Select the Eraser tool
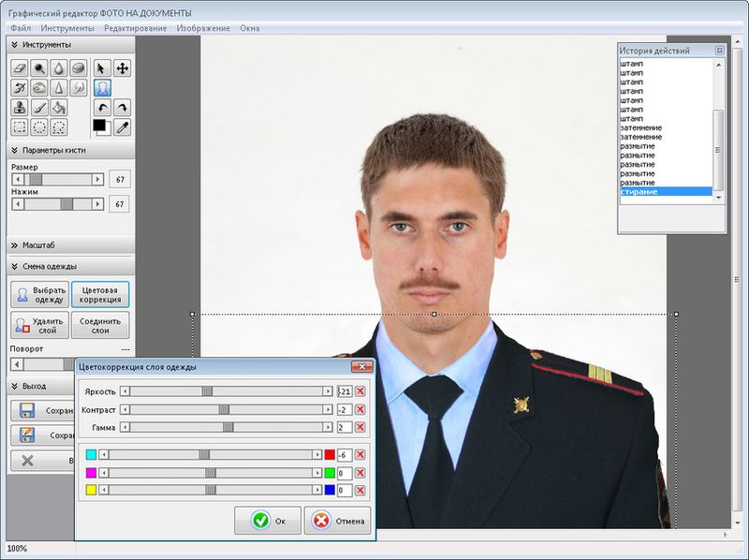 [20, 67]
